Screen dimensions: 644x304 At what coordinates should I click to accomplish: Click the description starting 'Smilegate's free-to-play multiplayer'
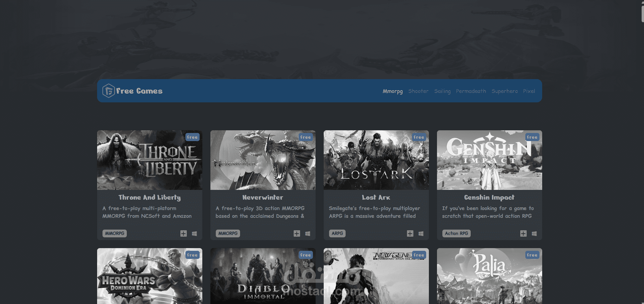coord(375,212)
